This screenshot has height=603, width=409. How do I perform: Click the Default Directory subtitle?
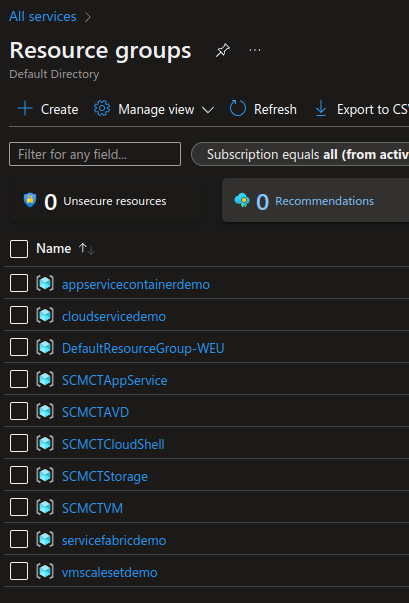coord(54,74)
